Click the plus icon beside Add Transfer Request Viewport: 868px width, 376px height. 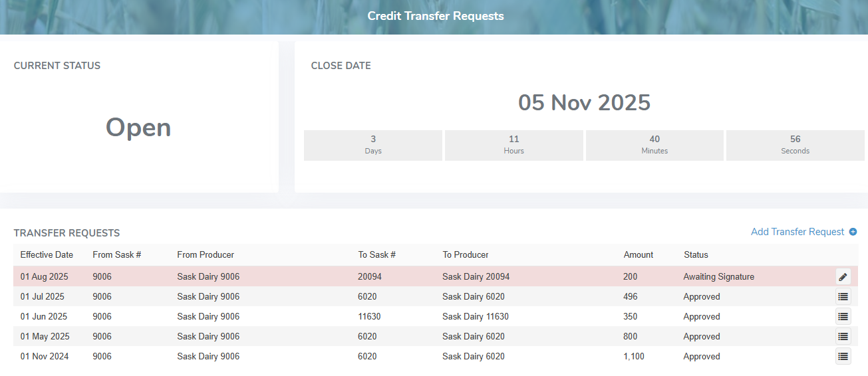[x=853, y=232]
